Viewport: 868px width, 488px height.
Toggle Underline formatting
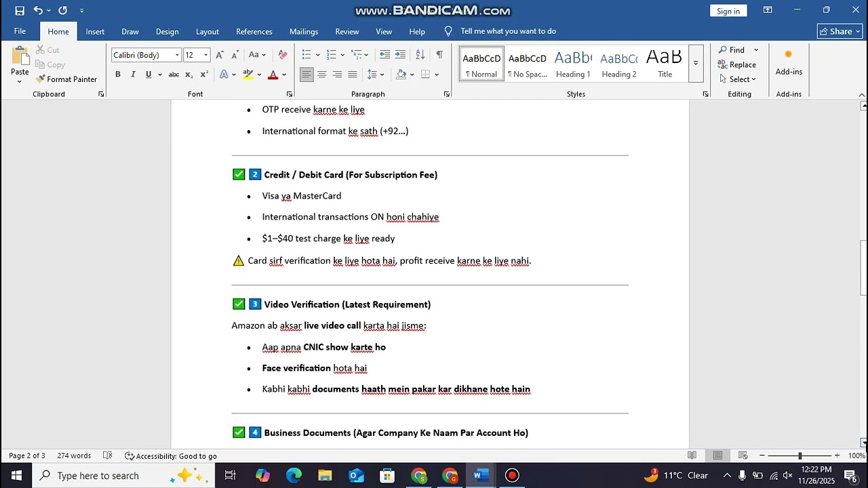[149, 75]
